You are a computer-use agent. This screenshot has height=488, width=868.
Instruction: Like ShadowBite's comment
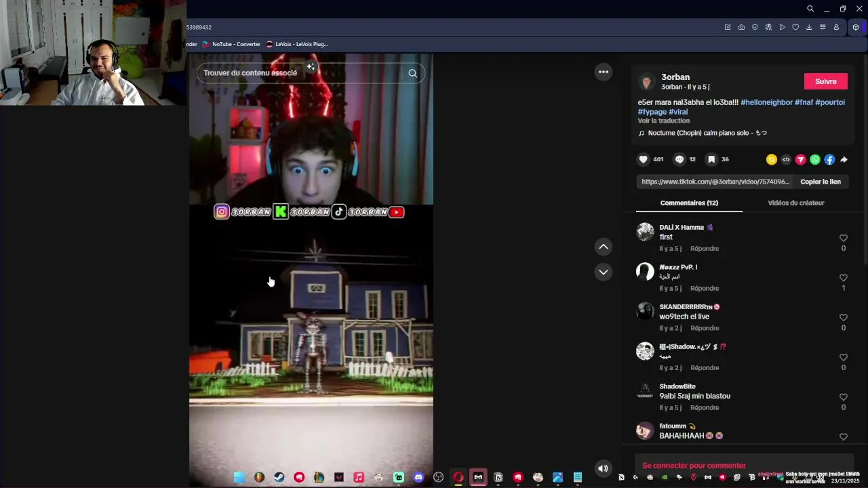pos(844,397)
